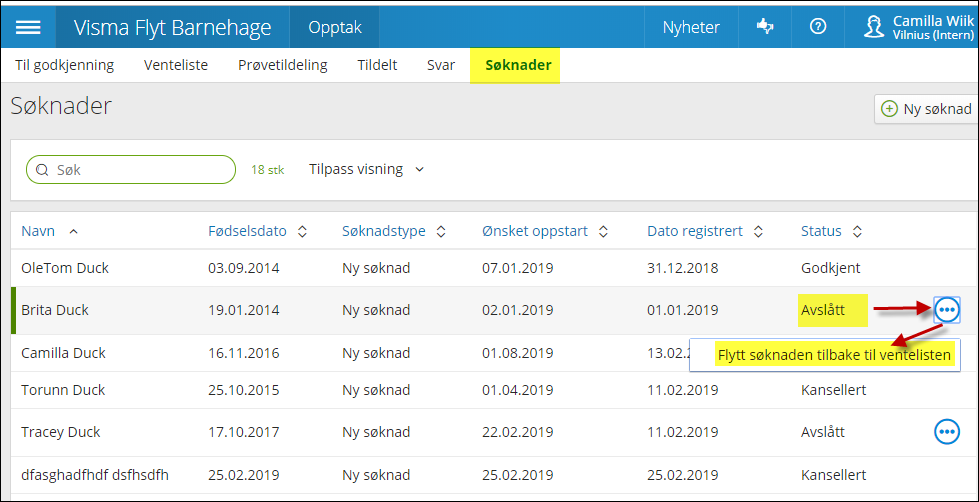This screenshot has height=502, width=979.
Task: Open the Til godkjenning tab
Action: point(64,65)
